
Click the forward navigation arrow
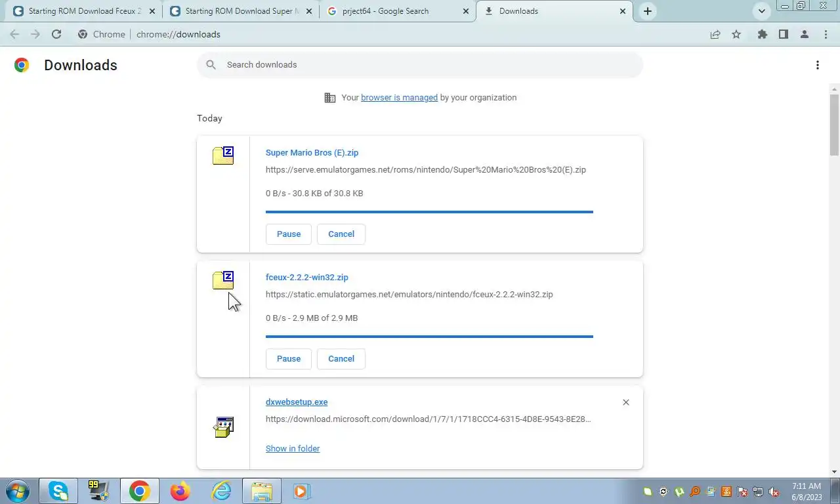pos(35,34)
